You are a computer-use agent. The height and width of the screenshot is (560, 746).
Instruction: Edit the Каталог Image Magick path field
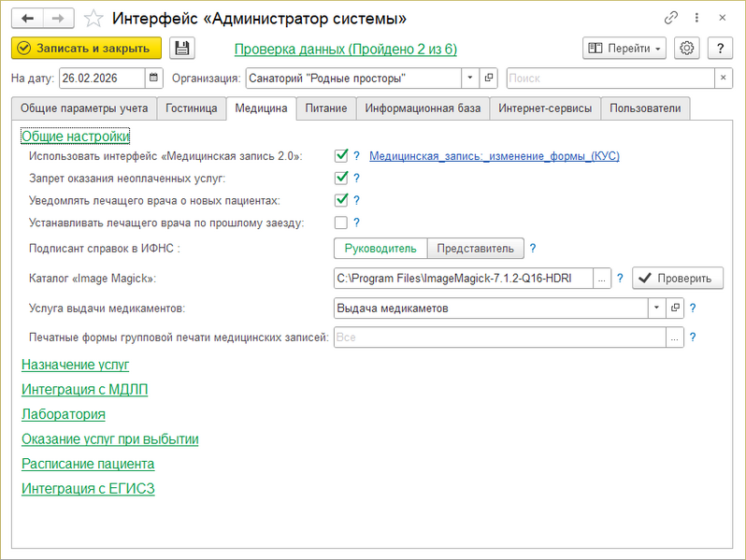pyautogui.click(x=464, y=279)
